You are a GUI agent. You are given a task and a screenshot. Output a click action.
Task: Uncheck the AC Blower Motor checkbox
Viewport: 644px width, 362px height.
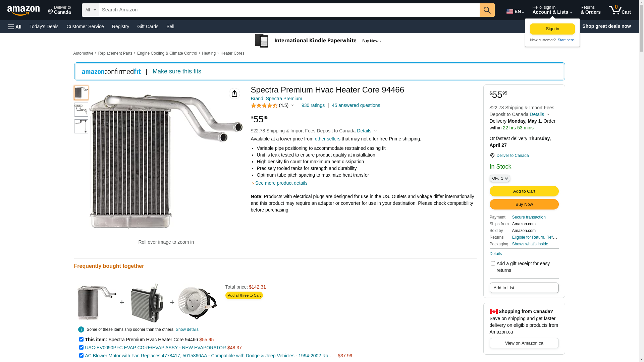[81, 356]
